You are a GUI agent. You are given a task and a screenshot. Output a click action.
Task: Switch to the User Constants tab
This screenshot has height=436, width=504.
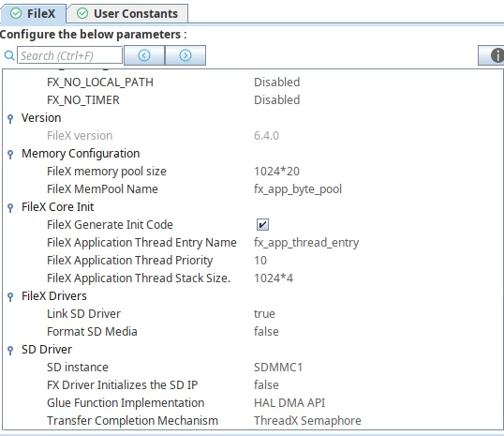(x=127, y=13)
